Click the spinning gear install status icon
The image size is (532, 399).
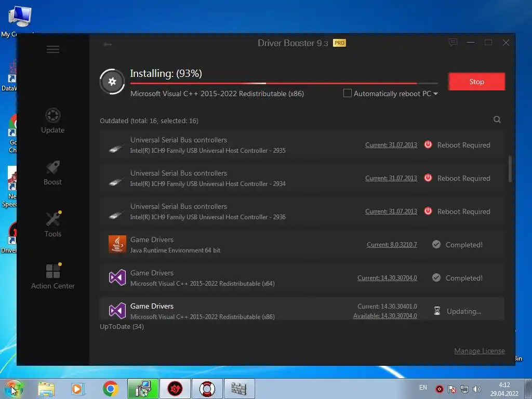click(112, 82)
